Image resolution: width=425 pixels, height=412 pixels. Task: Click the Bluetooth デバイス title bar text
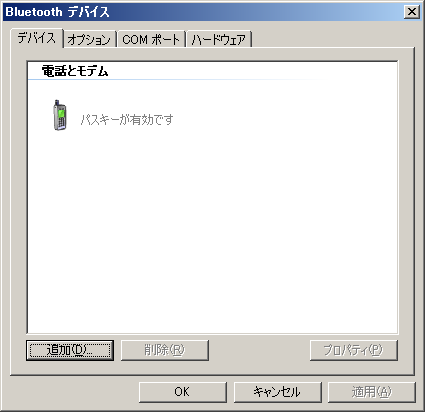57,12
